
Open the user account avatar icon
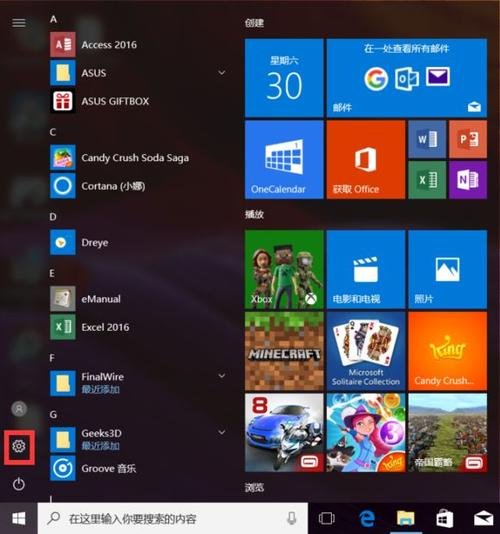click(19, 409)
